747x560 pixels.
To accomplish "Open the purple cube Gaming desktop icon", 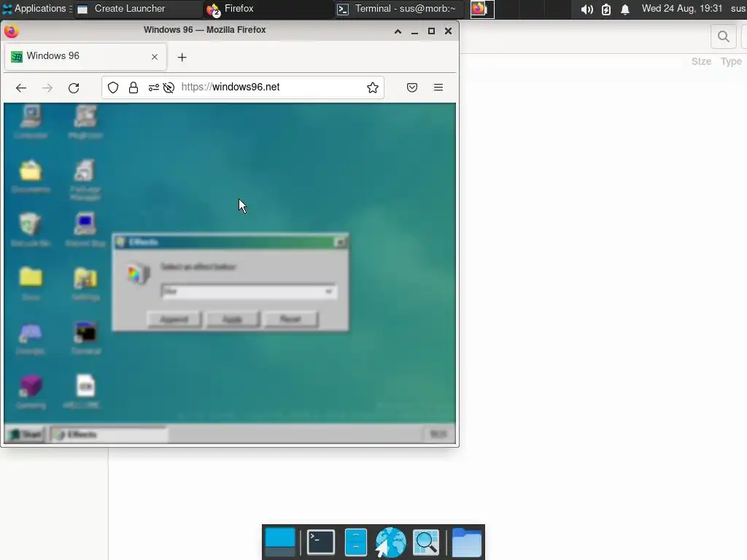I will [31, 392].
